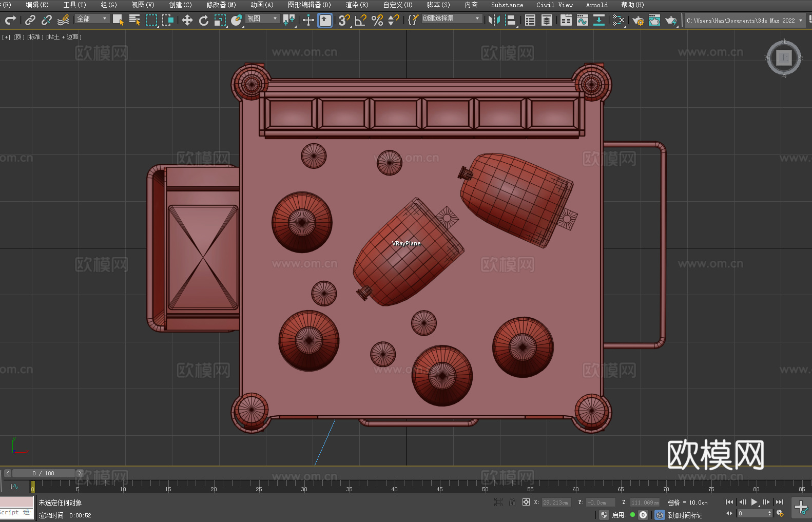Click the Render Production teapot
The width and height of the screenshot is (812, 522).
click(x=671, y=20)
